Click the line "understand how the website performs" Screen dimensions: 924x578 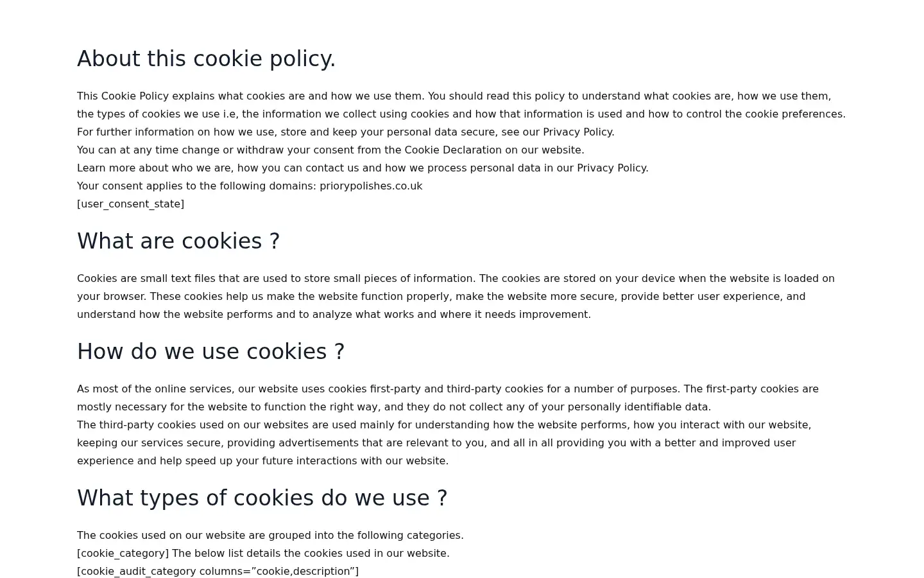click(x=334, y=314)
